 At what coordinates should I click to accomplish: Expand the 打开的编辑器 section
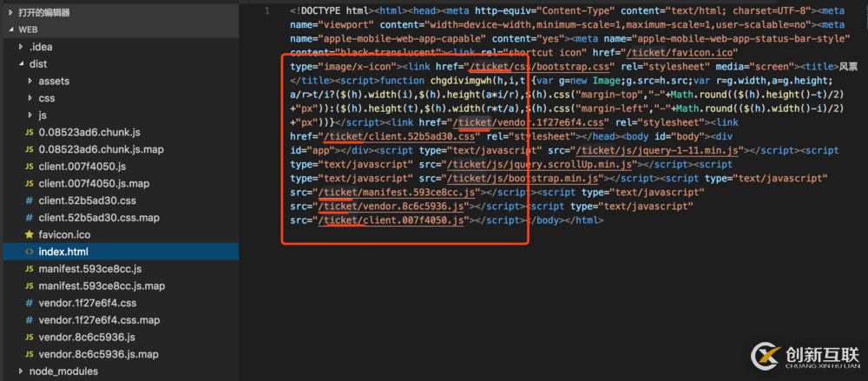[11, 12]
